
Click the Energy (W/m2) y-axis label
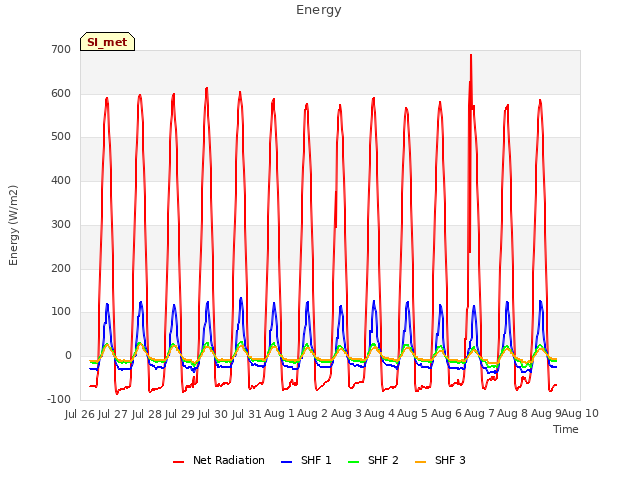tap(13, 225)
